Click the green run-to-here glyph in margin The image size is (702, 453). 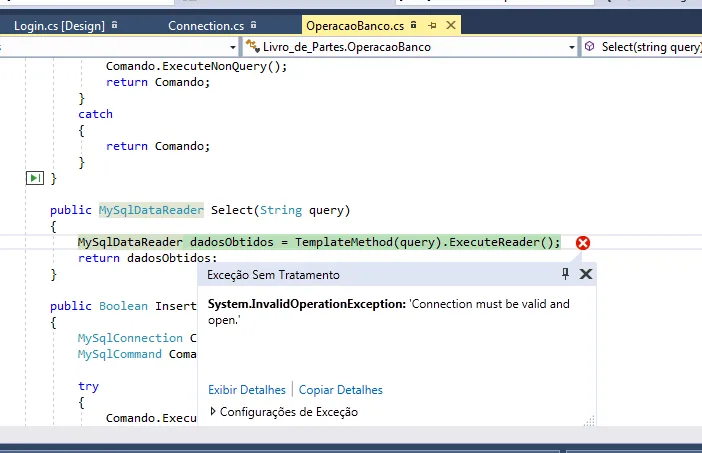[x=34, y=178]
